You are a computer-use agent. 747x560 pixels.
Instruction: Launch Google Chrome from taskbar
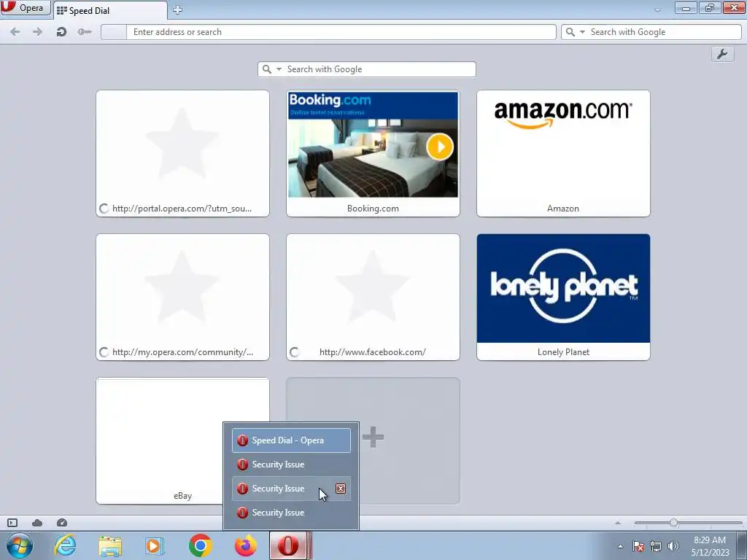(x=200, y=545)
